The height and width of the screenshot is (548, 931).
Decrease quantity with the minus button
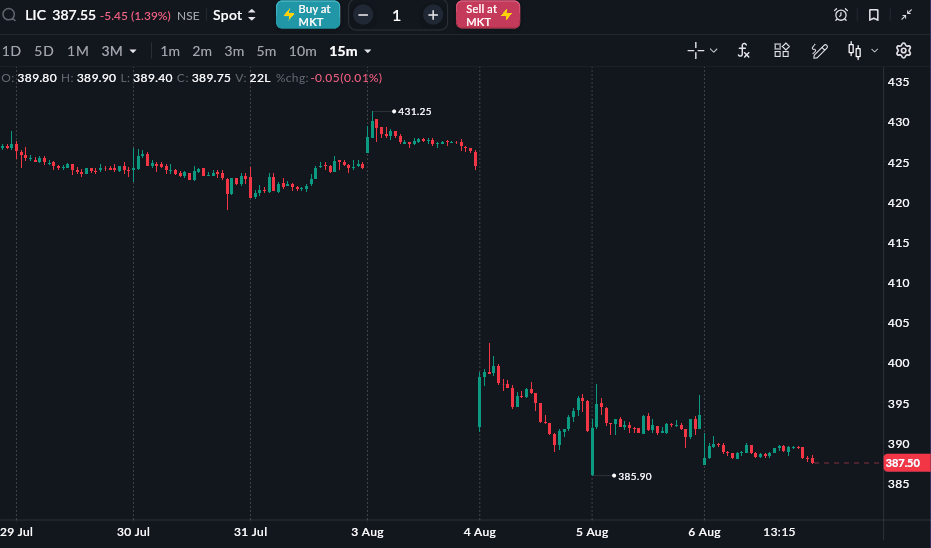(363, 15)
